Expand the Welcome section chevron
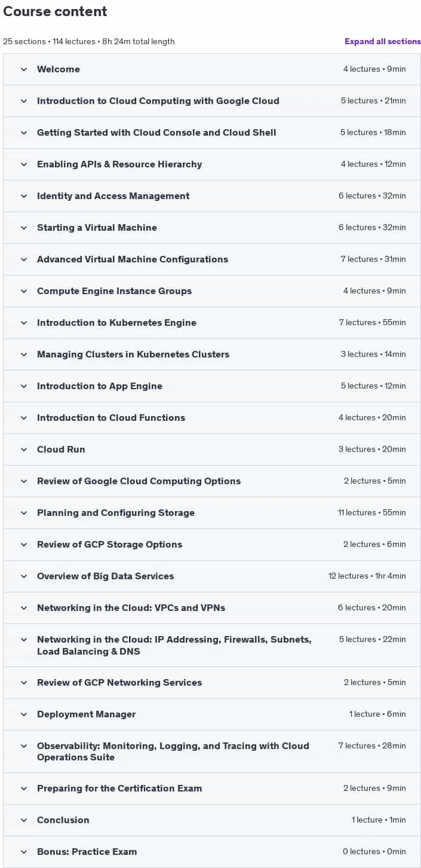Screen dimensions: 421x868 24,69
